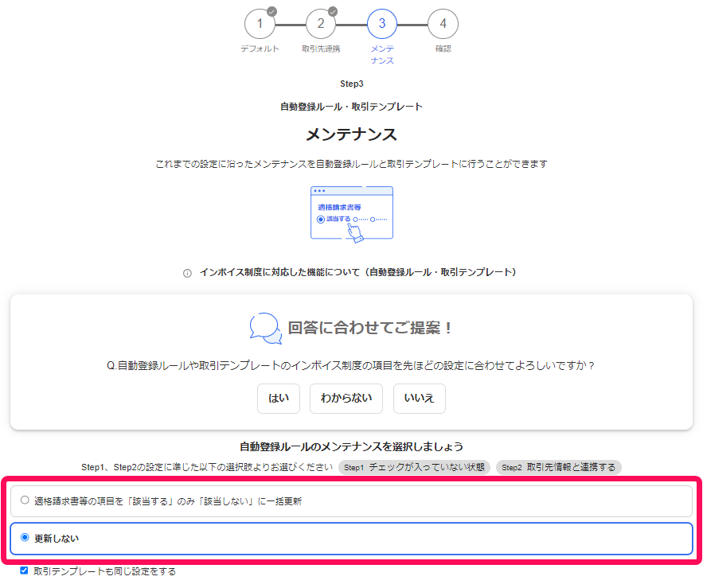Select step 3 circle メンテナンス
The height and width of the screenshot is (588, 703).
(x=382, y=24)
